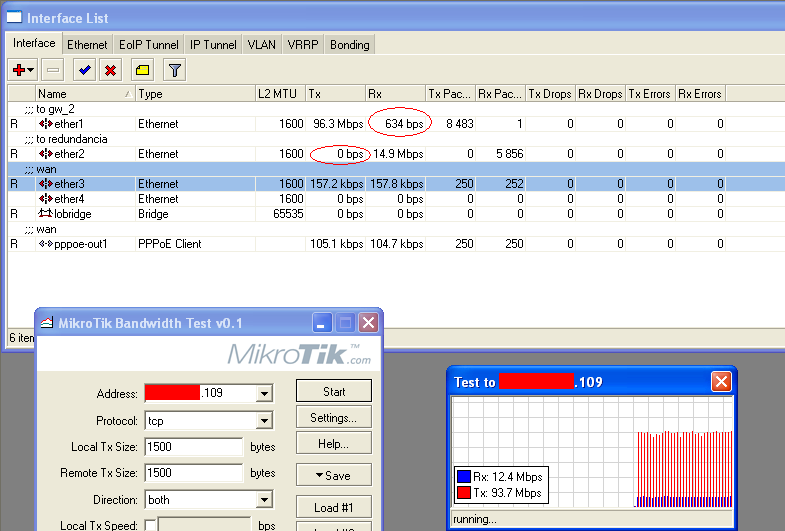The width and height of the screenshot is (785, 531).
Task: Toggle the Local Tx Speed checkbox
Action: point(149,525)
